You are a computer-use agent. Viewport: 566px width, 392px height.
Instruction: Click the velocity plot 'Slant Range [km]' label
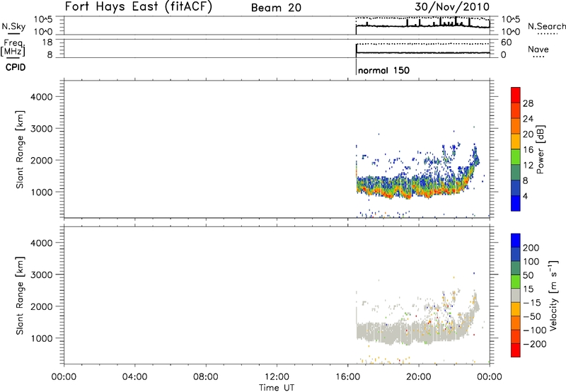click(20, 296)
